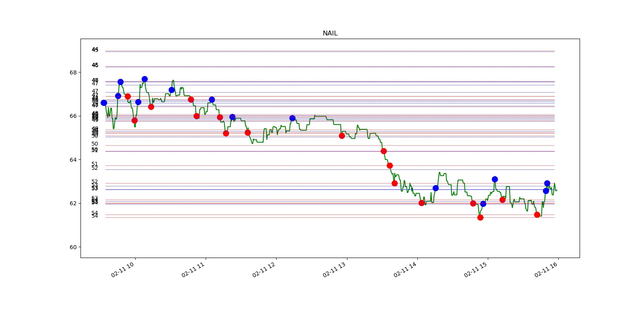Viewport: 644px width, 322px height.
Task: Select the y-axis label 60
Action: (x=73, y=247)
